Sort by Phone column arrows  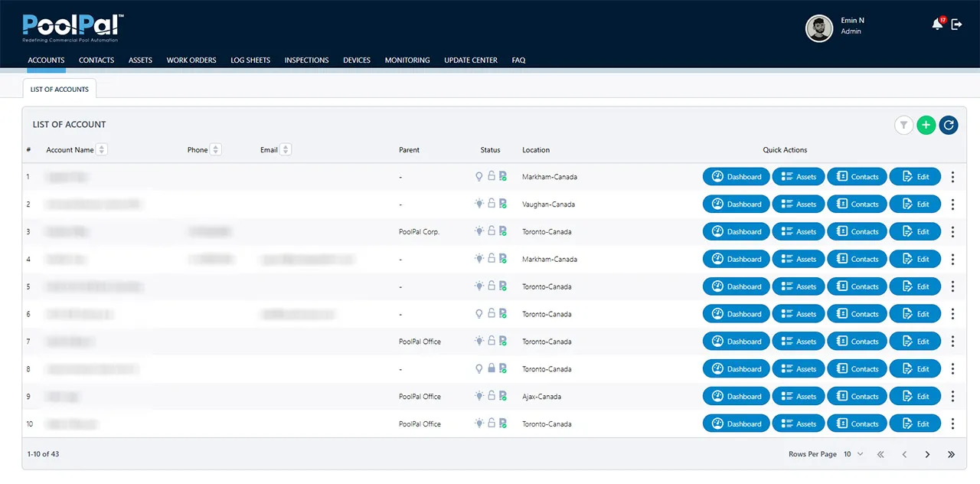[216, 150]
